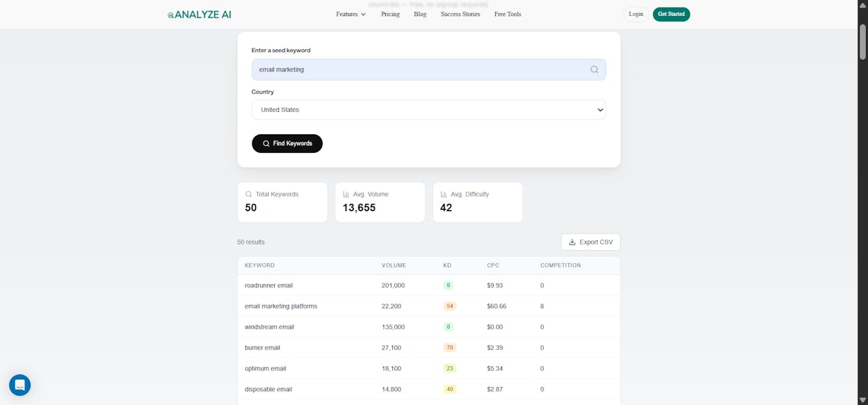This screenshot has width=868, height=405.
Task: Click the Avg. Difficulty value 42
Action: tap(446, 208)
